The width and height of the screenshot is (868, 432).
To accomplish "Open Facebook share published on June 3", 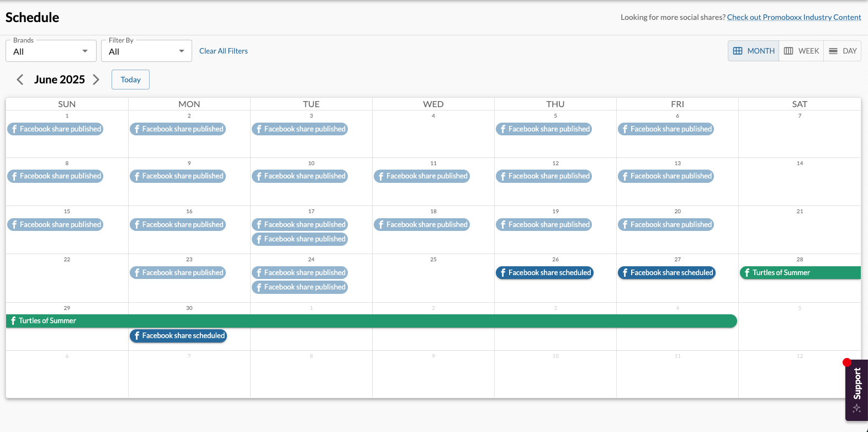I will 300,129.
